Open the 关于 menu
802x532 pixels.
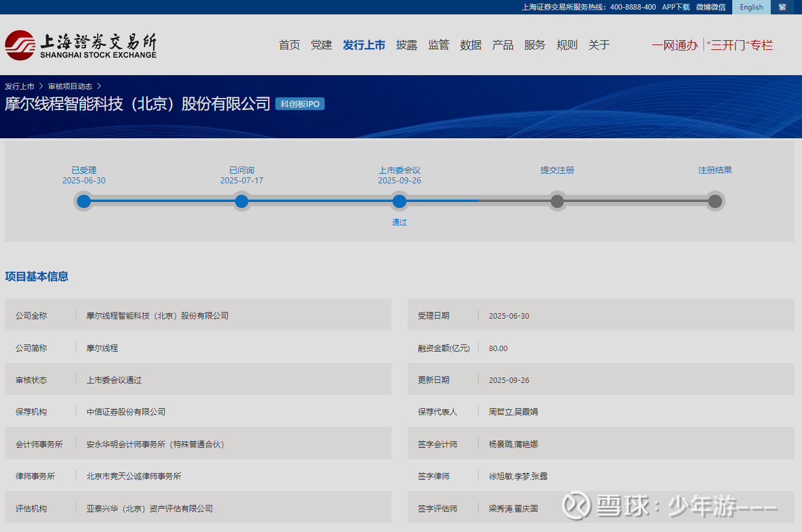(599, 45)
